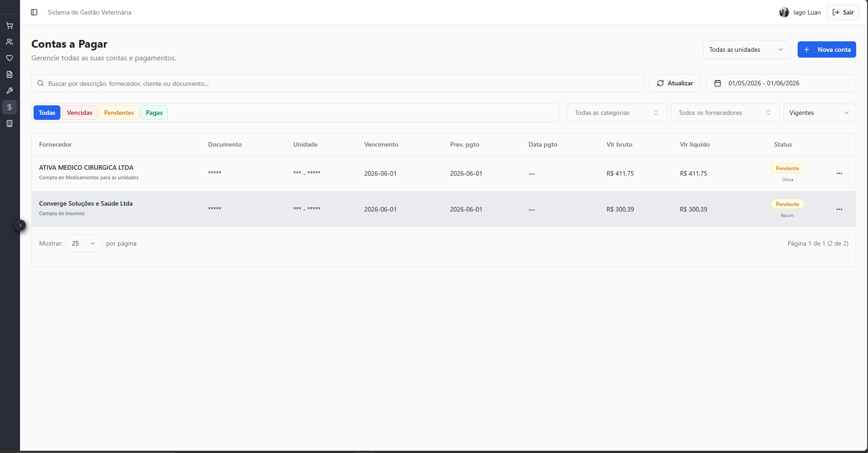Click the Sistema de Gestão Veterinária title
This screenshot has width=868, height=453.
coord(89,12)
